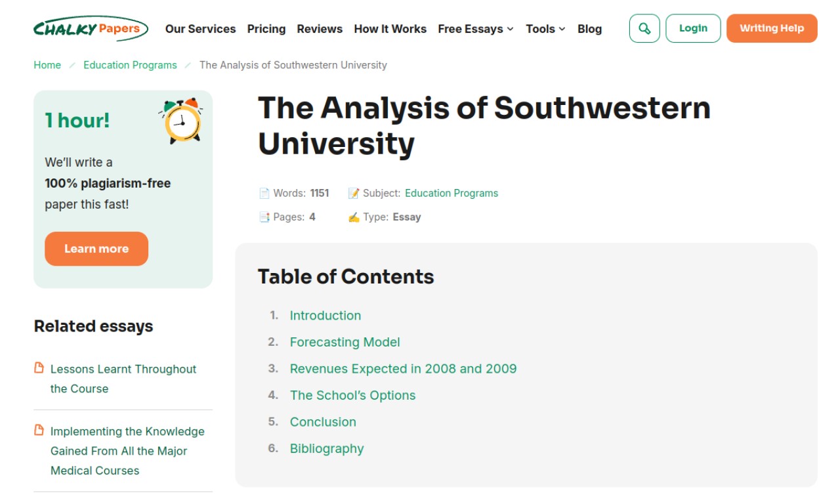
Task: Click the Type value Essay
Action: click(x=407, y=217)
